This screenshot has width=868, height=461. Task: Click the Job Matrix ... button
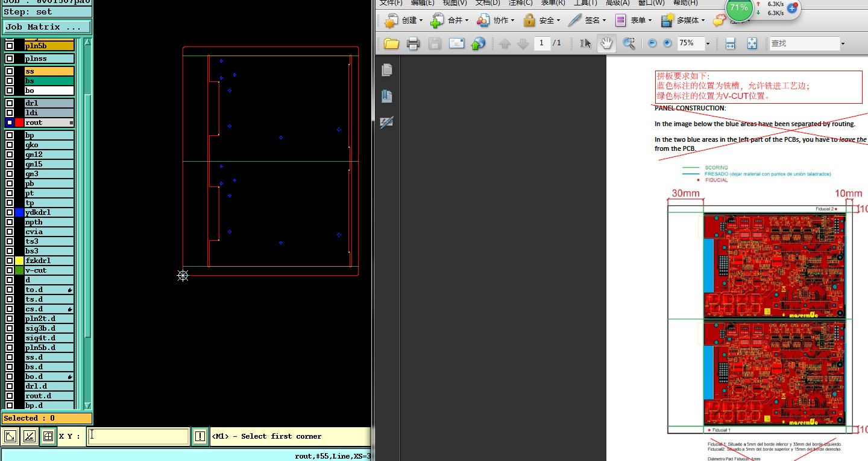[47, 27]
